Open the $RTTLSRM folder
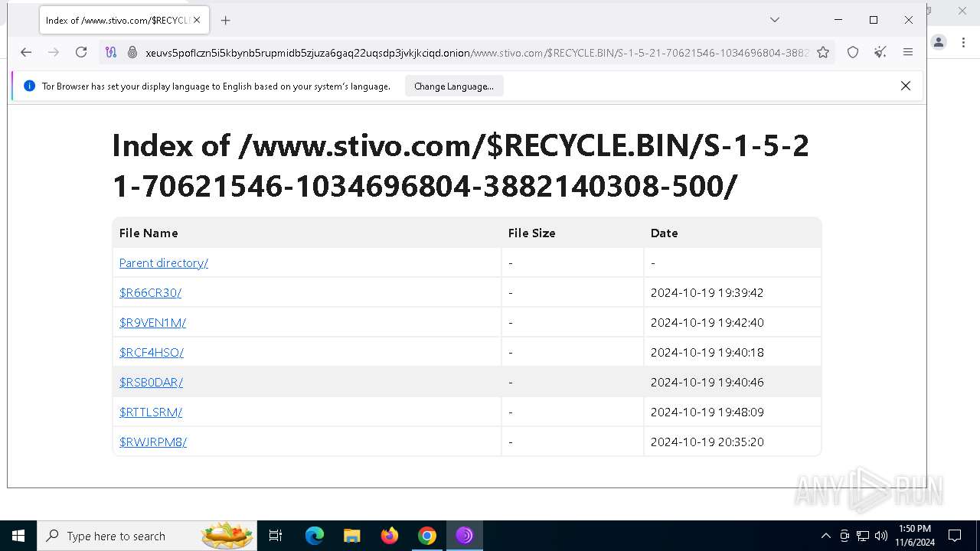This screenshot has width=980, height=551. (151, 412)
